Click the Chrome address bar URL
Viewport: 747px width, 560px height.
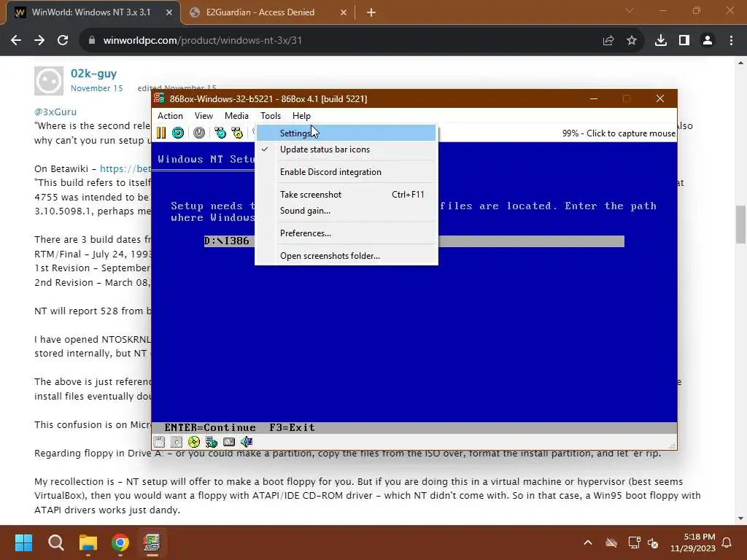[x=203, y=41]
